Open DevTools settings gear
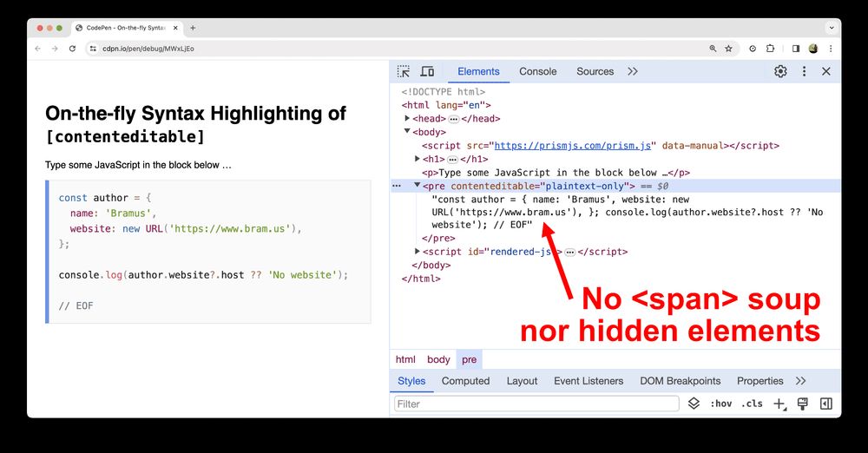Viewport: 868px width, 453px height. [780, 71]
